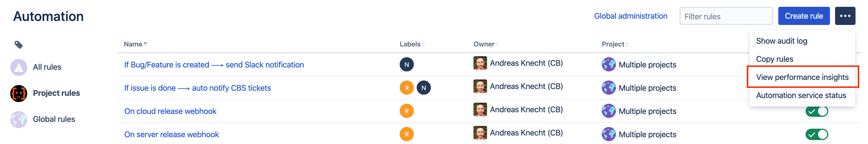Screen dimensions: 868x144
Task: Click the N label badge on Slack notification rule
Action: tap(406, 65)
